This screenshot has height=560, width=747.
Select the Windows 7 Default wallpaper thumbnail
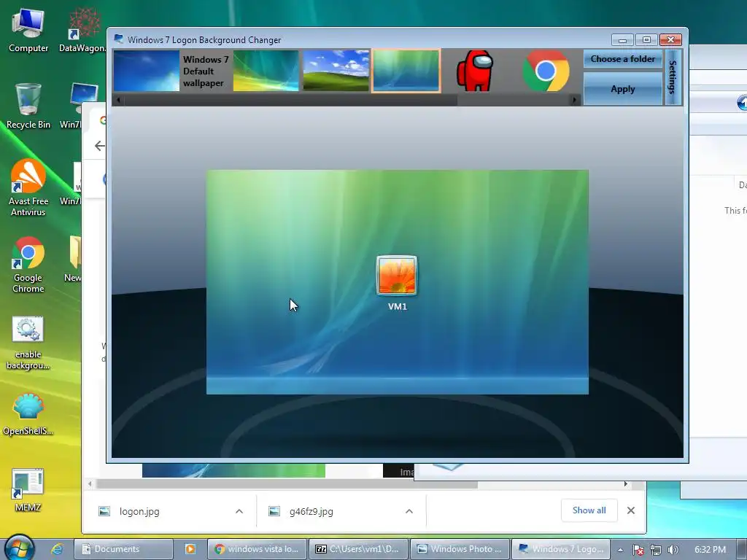pyautogui.click(x=147, y=71)
